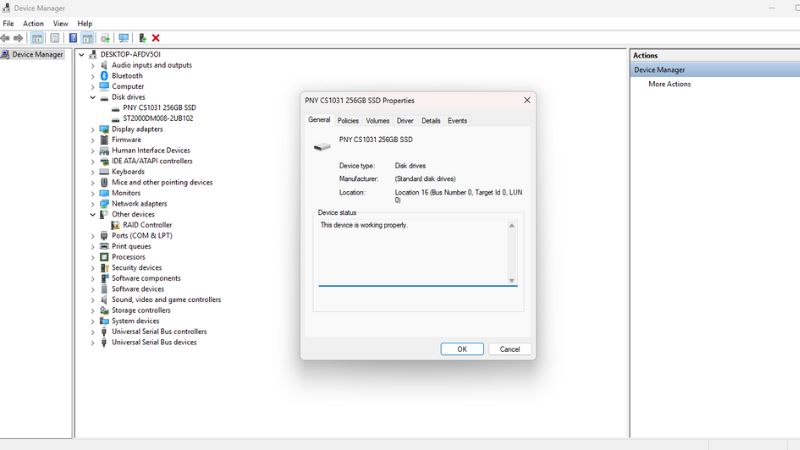800x450 pixels.
Task: Toggle the Show/Hide Action Pane toolbar icon
Action: click(88, 38)
